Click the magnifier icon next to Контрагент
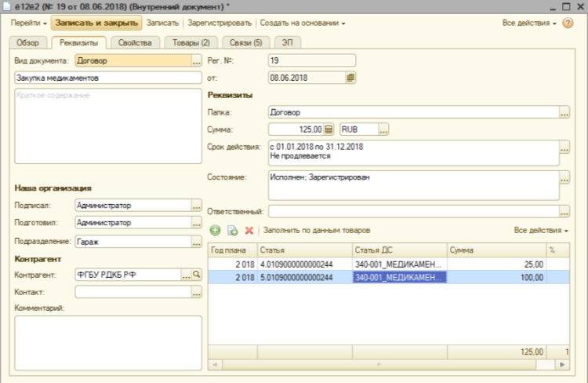 coord(197,275)
